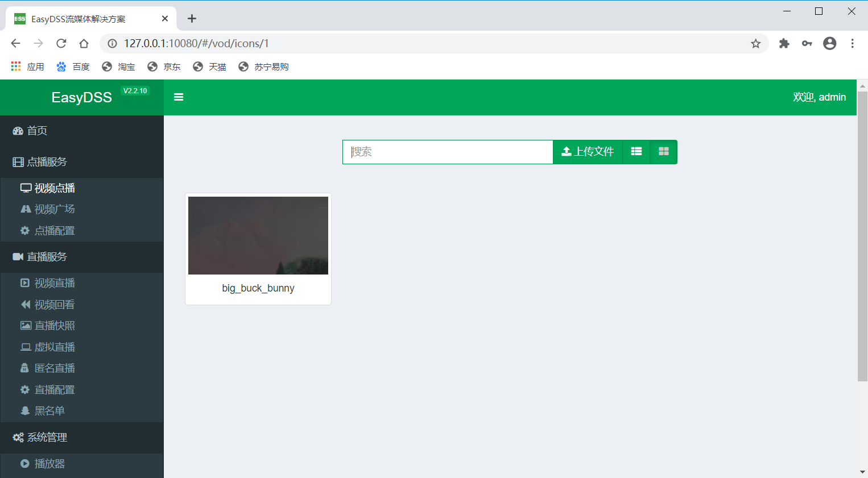Open the 欢迎, admin user menu
This screenshot has width=868, height=478.
[819, 97]
